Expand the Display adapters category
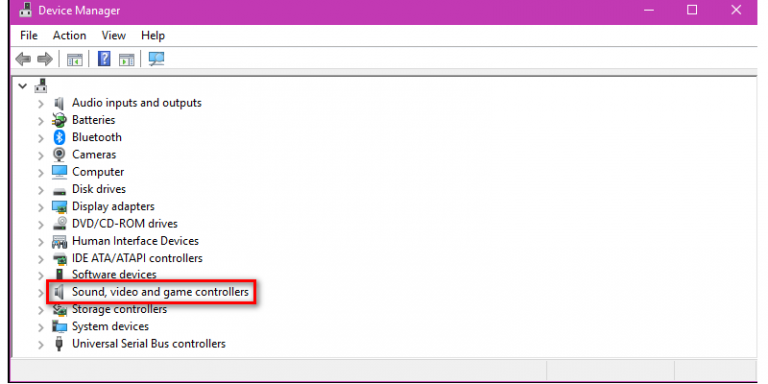 tap(41, 207)
